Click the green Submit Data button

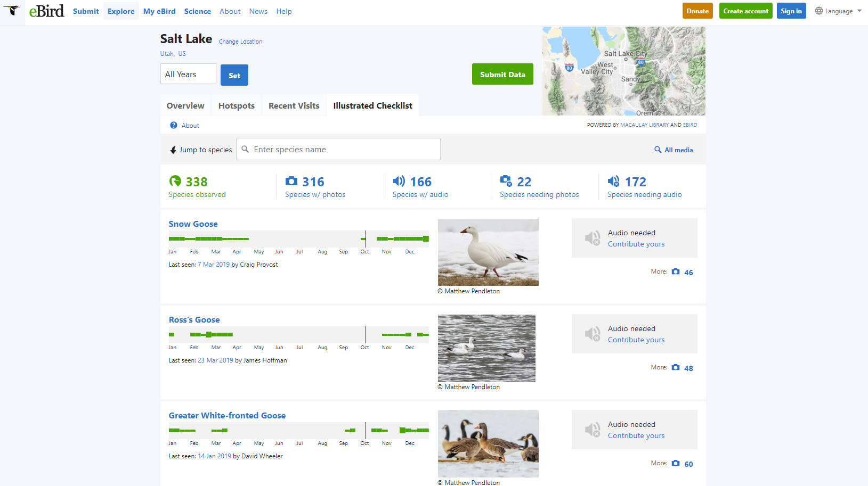tap(502, 75)
